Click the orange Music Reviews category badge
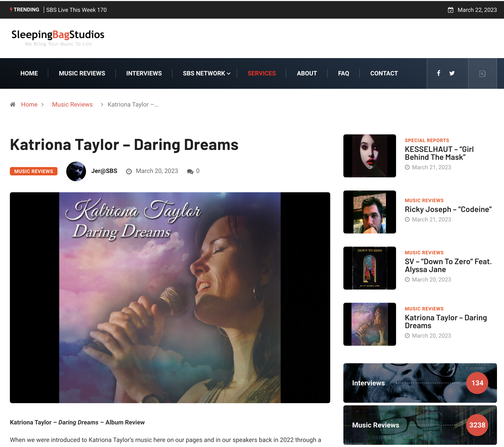The height and width of the screenshot is (447, 504). point(34,171)
